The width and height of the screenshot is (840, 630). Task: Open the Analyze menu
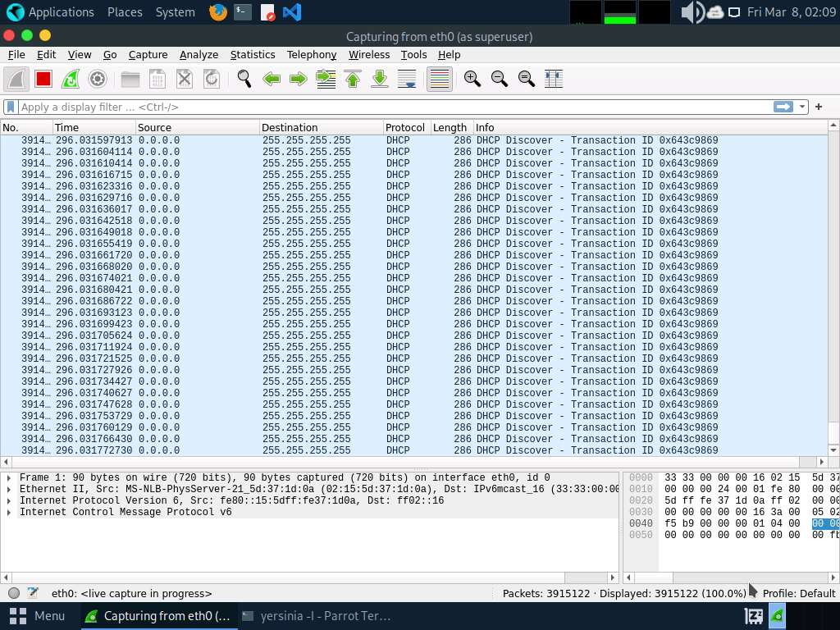tap(199, 55)
